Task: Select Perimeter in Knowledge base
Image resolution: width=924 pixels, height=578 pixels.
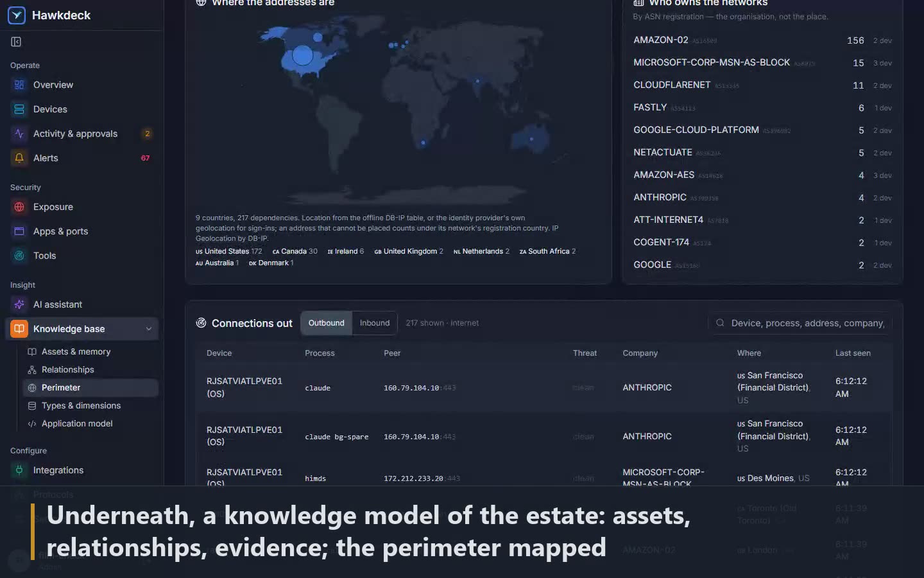Action: (90, 388)
